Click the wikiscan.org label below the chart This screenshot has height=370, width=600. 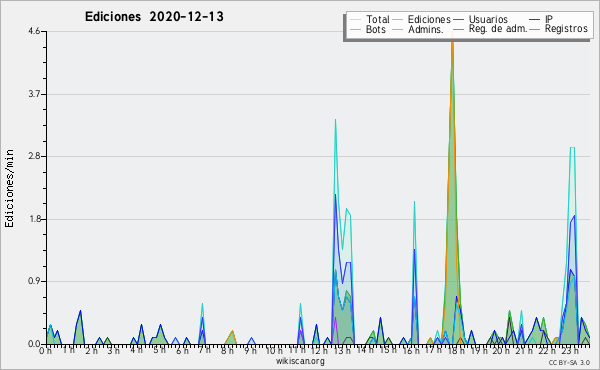tap(300, 361)
